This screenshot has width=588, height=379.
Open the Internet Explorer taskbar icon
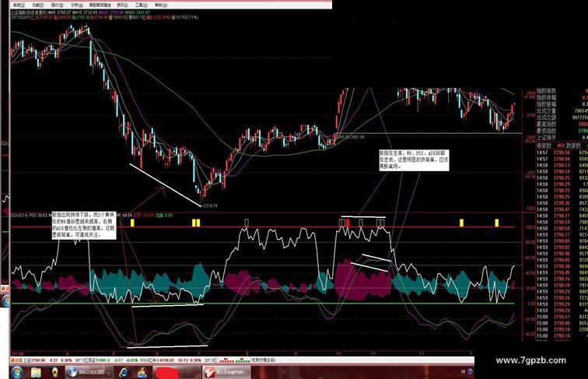(x=123, y=372)
